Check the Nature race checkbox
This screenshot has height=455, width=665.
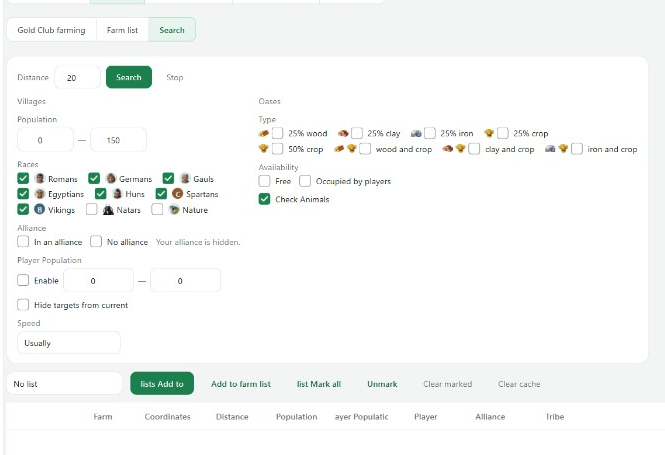click(x=157, y=209)
